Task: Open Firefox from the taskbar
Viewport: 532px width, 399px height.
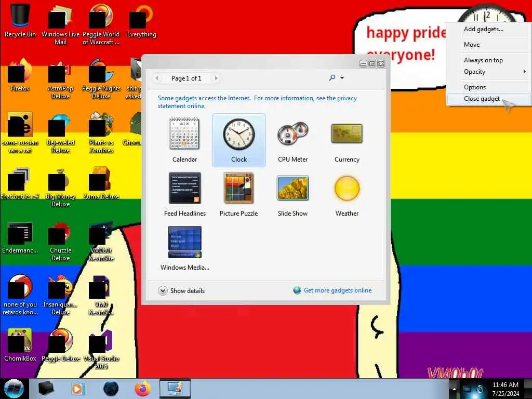Action: [143, 389]
